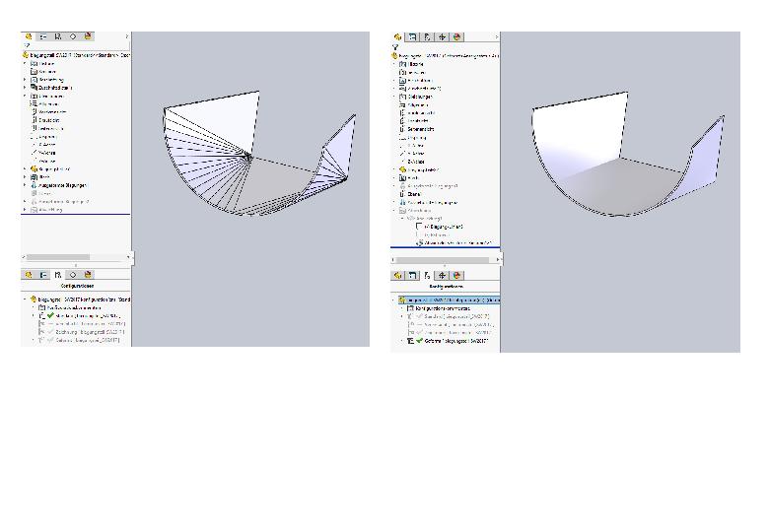Click horizontal scrollbar in left feature tree
769x532 pixels.
tap(58, 257)
